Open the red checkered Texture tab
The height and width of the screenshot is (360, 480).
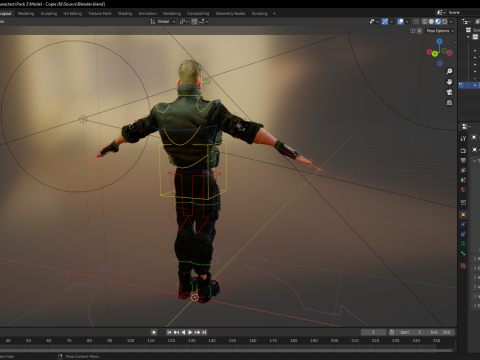[x=463, y=266]
